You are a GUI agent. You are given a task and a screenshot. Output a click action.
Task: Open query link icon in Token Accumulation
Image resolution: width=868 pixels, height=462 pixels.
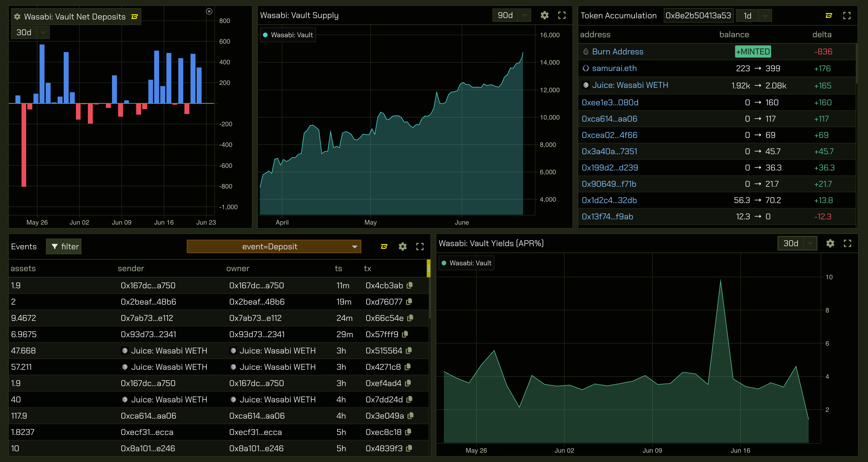coord(828,15)
